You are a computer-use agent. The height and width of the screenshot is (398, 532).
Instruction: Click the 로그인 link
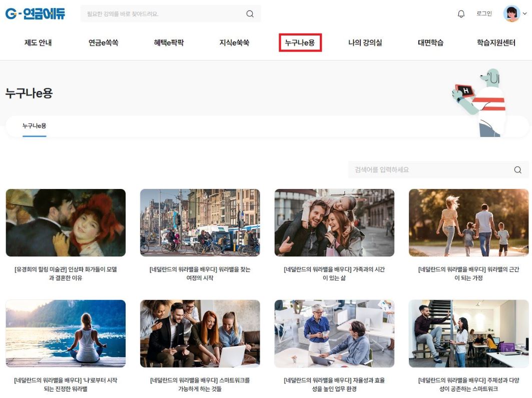pos(484,14)
